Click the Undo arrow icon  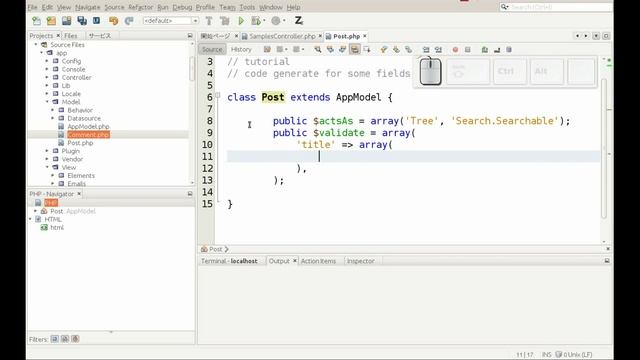(113, 20)
